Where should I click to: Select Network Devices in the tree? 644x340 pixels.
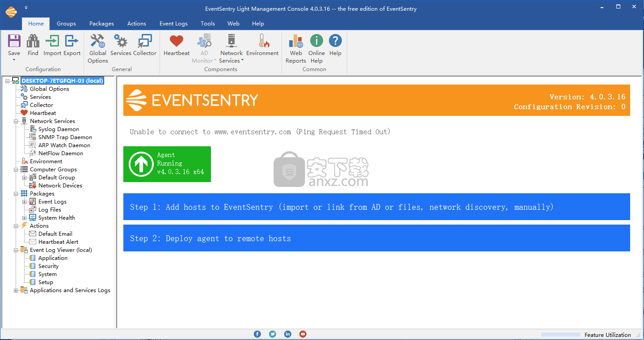[60, 186]
